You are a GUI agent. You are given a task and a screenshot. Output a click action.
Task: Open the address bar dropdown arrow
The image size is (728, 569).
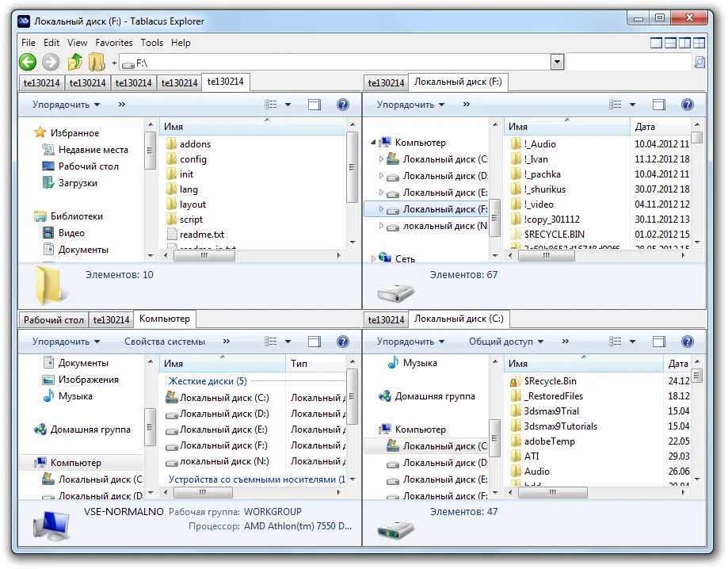557,62
